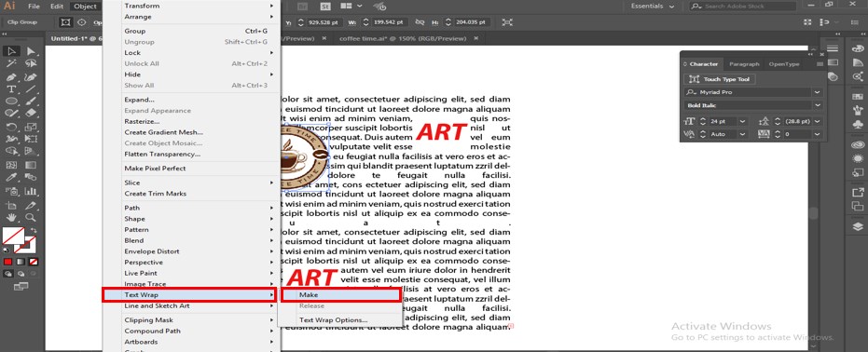Select the Gradient tool
The width and height of the screenshot is (868, 352).
(x=31, y=165)
